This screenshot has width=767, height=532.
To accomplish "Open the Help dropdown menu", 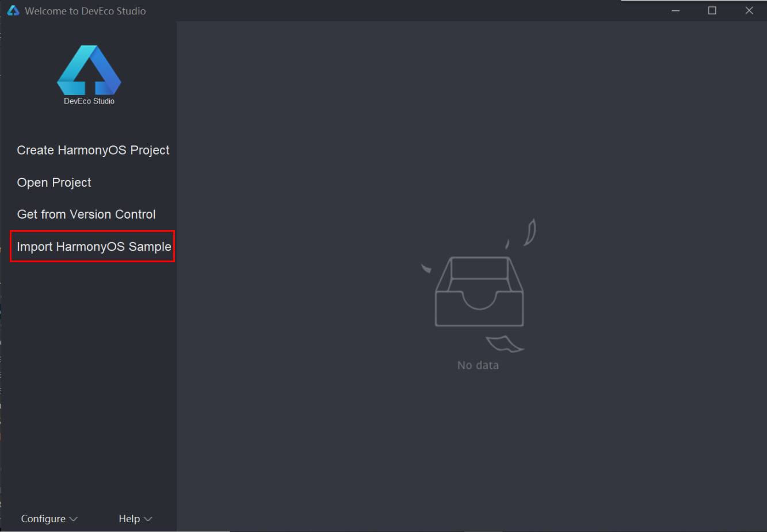I will tap(135, 519).
